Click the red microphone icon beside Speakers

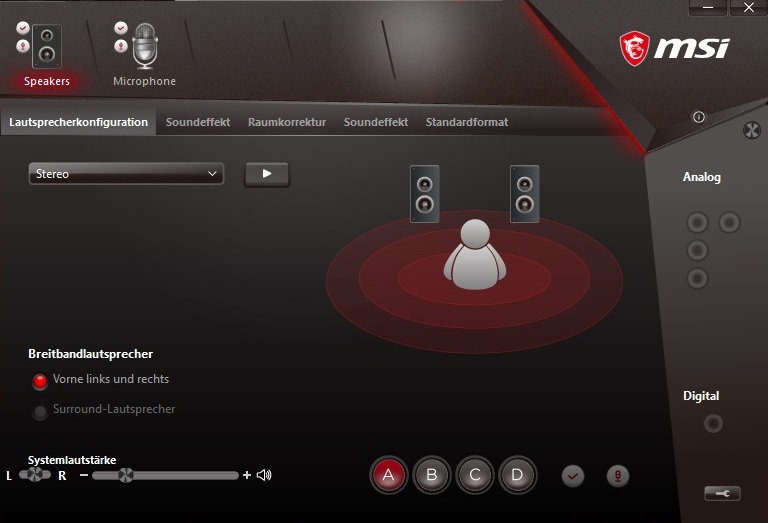[x=23, y=47]
